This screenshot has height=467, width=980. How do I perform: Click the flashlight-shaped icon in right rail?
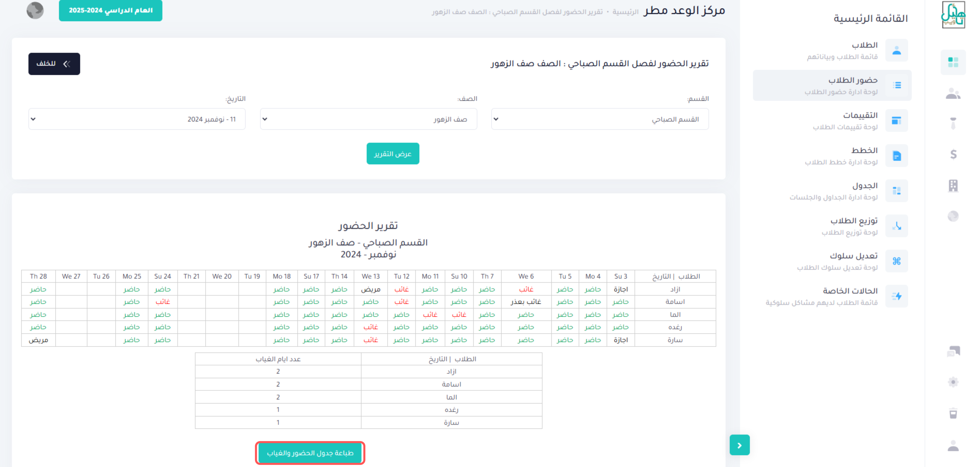[953, 123]
